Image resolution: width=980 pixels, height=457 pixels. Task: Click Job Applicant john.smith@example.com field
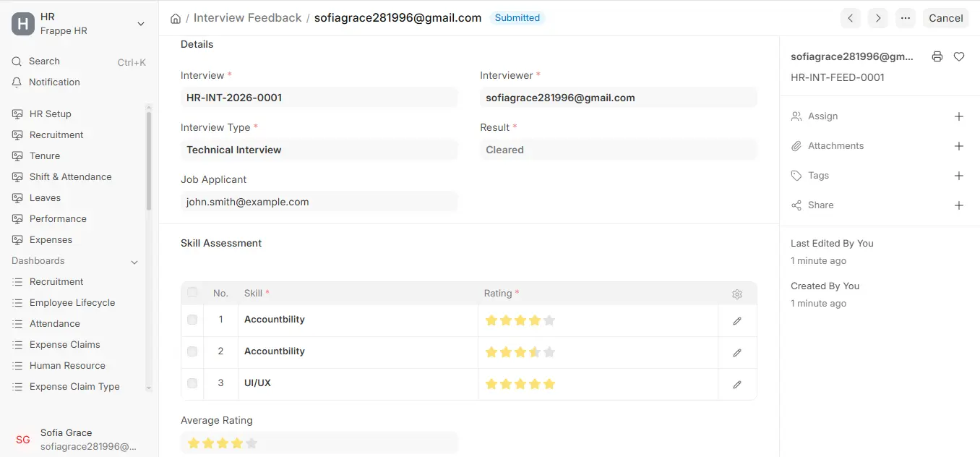[319, 202]
